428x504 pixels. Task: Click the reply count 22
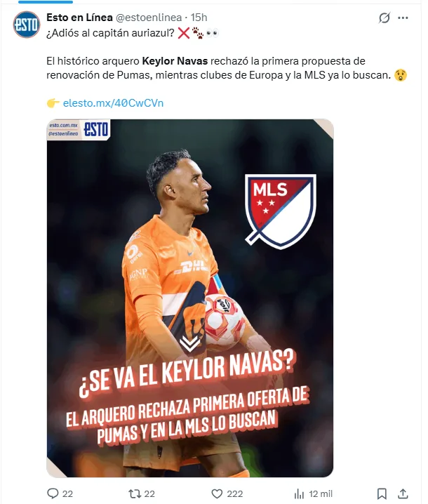[x=67, y=493]
